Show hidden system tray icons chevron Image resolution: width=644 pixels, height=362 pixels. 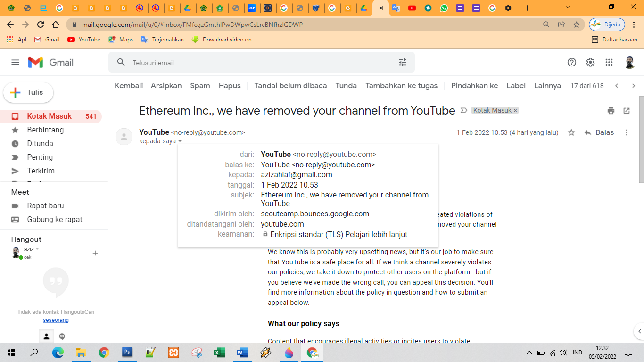pos(529,353)
